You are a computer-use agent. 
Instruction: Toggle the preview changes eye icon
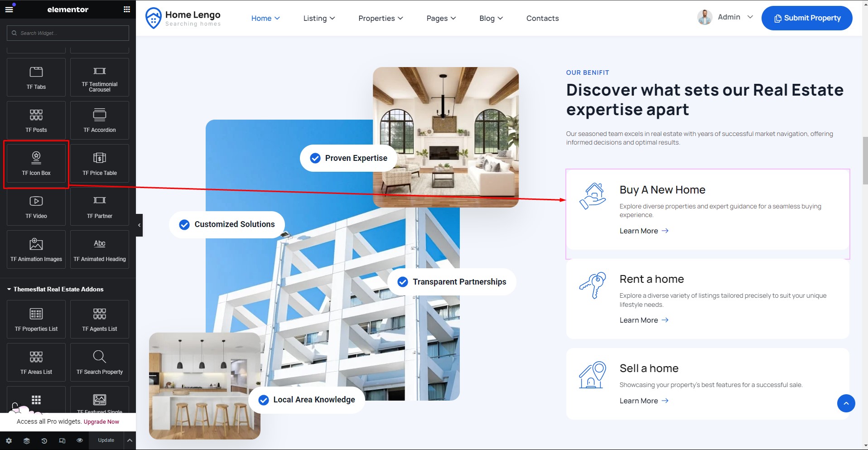[80, 440]
